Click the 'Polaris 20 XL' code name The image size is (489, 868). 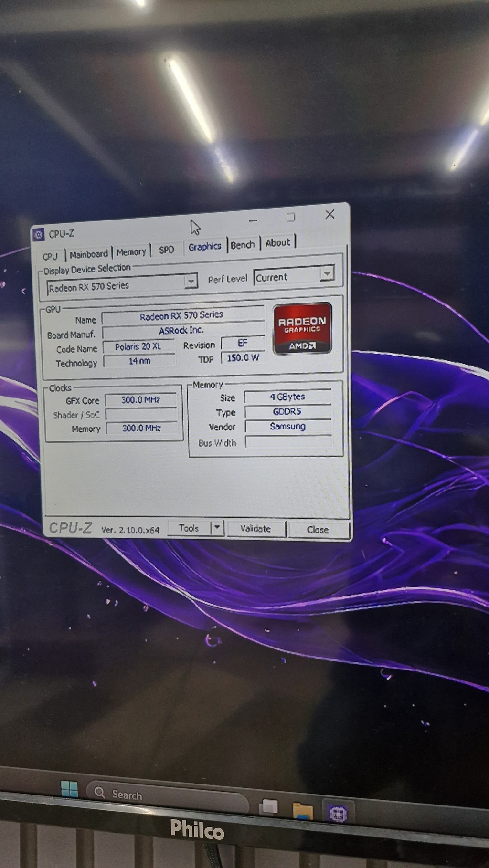pyautogui.click(x=138, y=346)
